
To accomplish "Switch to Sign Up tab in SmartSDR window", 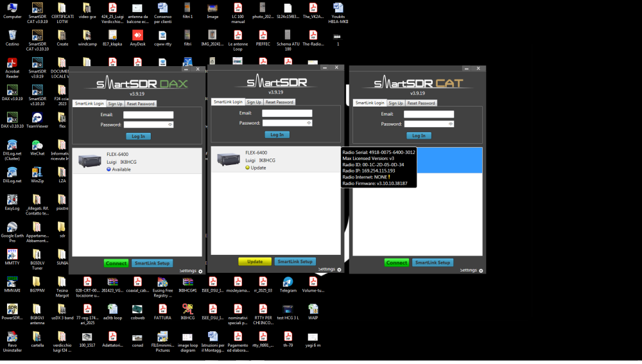I will click(254, 102).
